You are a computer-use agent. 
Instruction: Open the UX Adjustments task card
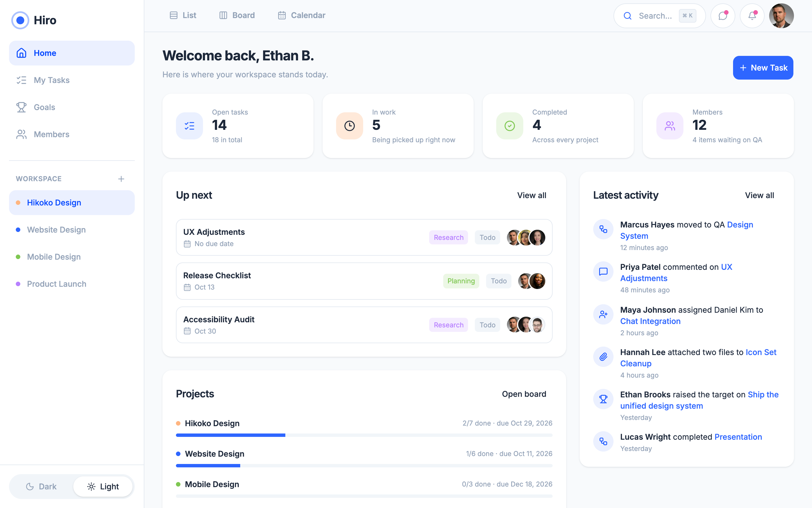coord(364,238)
